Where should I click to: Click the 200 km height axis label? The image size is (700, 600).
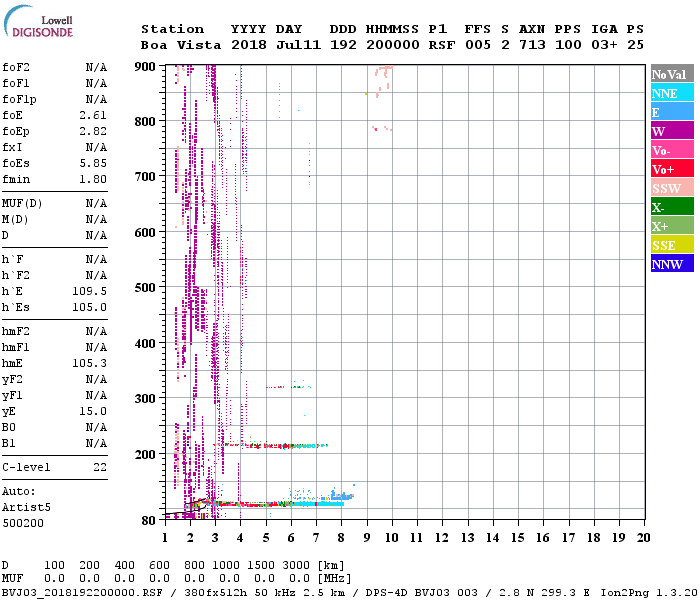click(145, 454)
